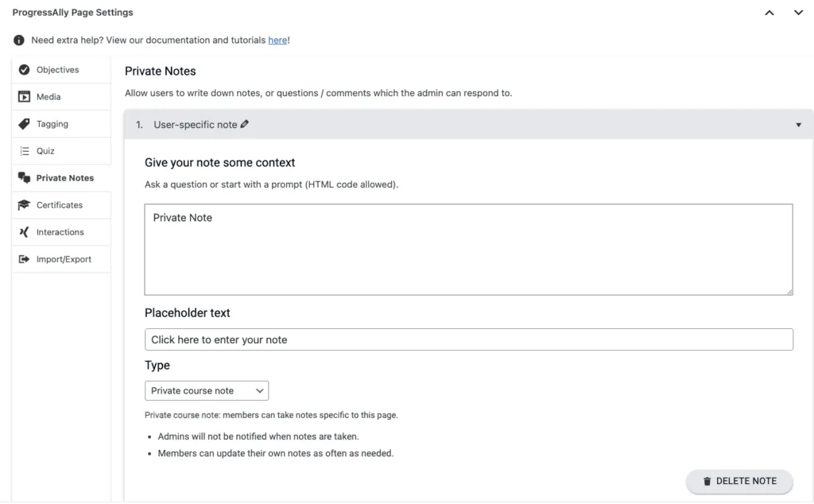Viewport: 814px width, 504px height.
Task: Click the Tagging tag icon
Action: tap(24, 124)
